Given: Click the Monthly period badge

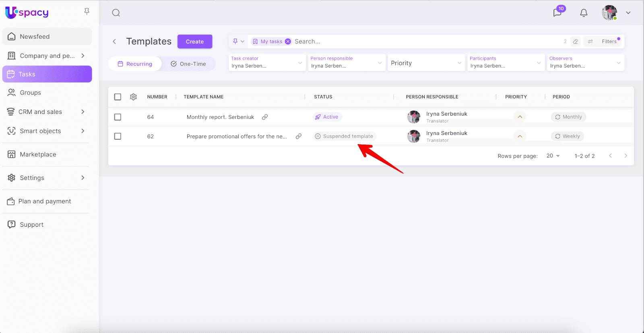Looking at the screenshot, I should click(x=568, y=117).
